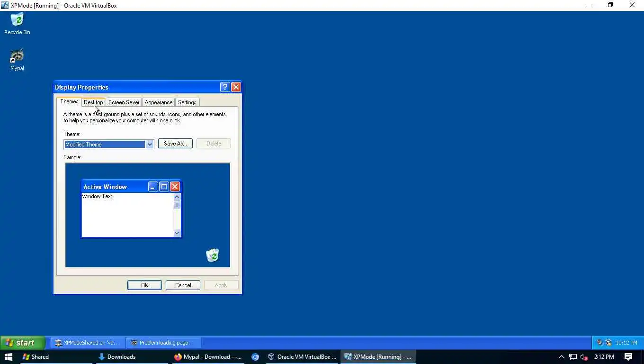
Task: Click the XP clock showing 10:12 PM
Action: [626, 343]
